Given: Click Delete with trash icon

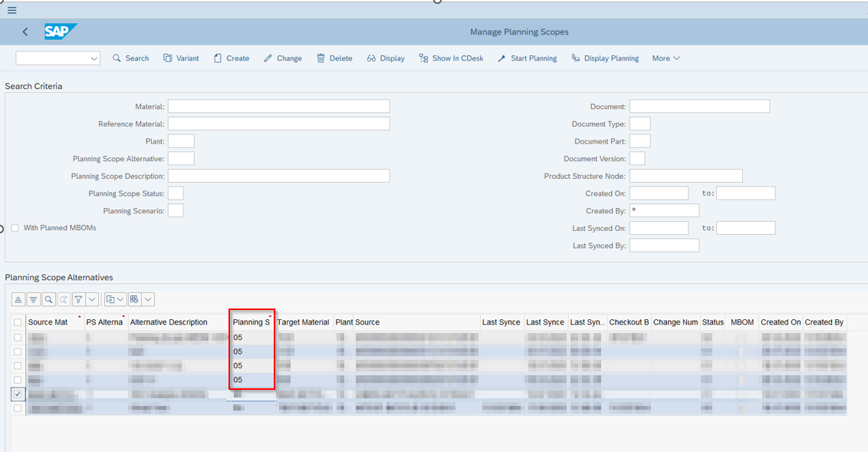Looking at the screenshot, I should click(334, 58).
